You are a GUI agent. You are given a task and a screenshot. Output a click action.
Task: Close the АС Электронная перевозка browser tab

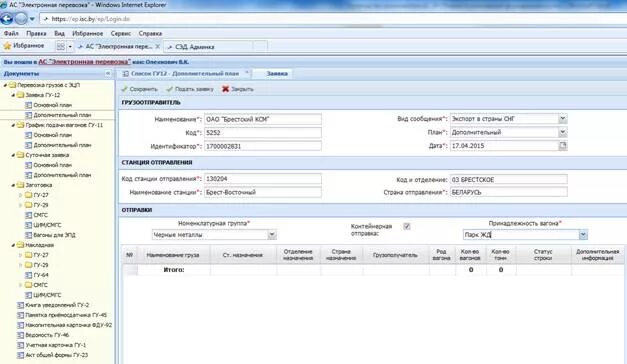click(158, 47)
